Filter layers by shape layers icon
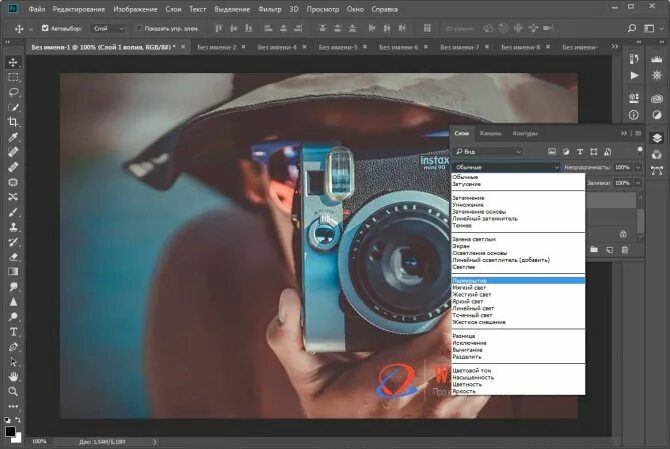 tap(594, 152)
